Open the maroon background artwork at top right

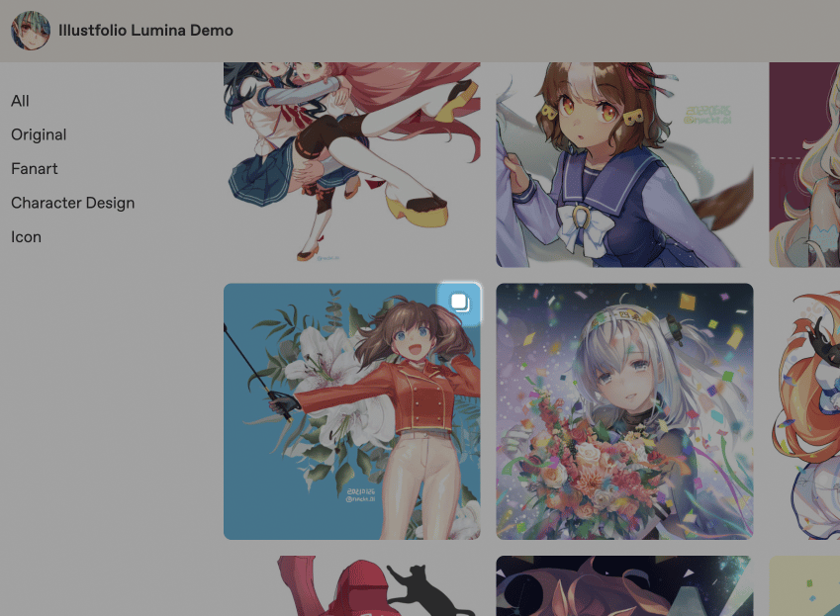(804, 164)
